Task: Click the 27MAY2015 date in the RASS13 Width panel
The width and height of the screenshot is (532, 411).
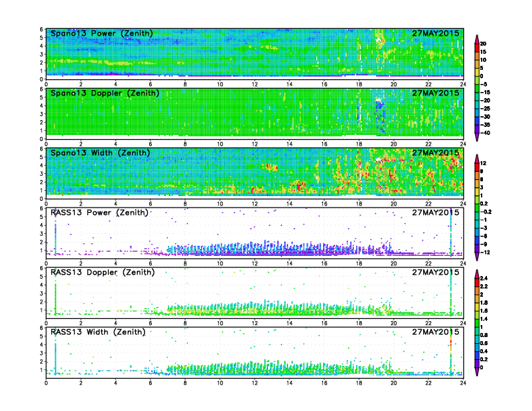Action: tap(435, 332)
